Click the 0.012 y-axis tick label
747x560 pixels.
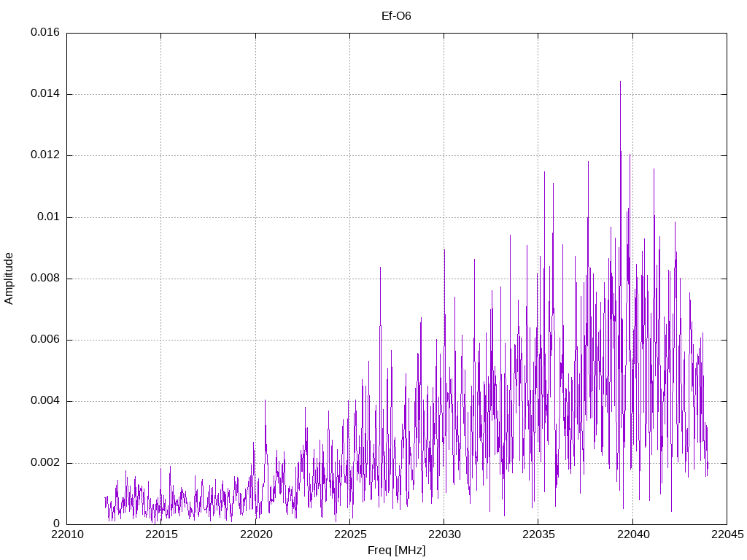tap(45, 155)
